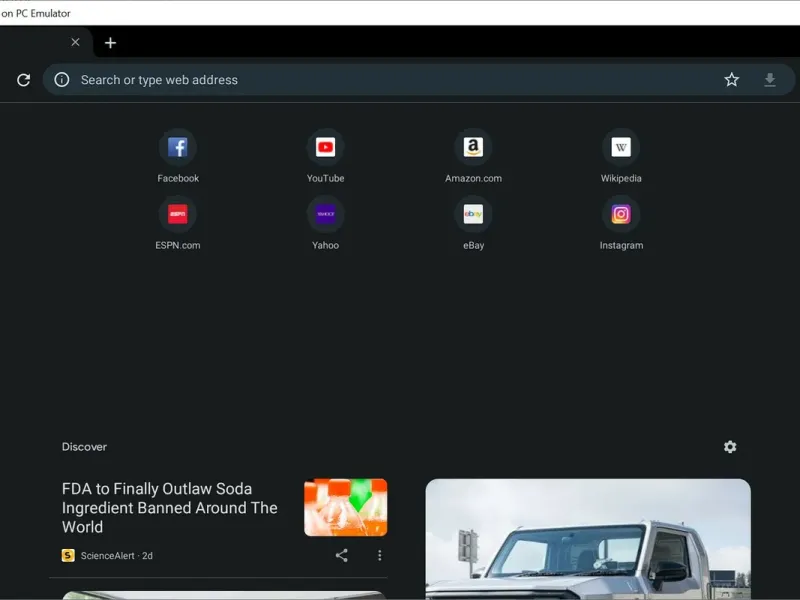Reload the page with the refresh icon
800x600 pixels.
(23, 80)
